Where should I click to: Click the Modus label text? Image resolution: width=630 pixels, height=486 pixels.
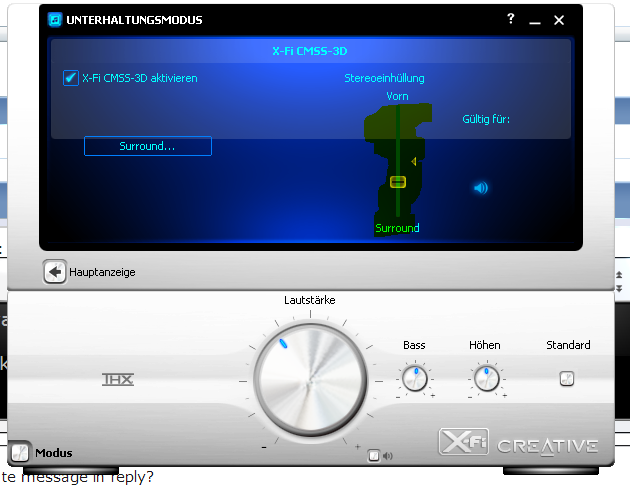tap(54, 453)
